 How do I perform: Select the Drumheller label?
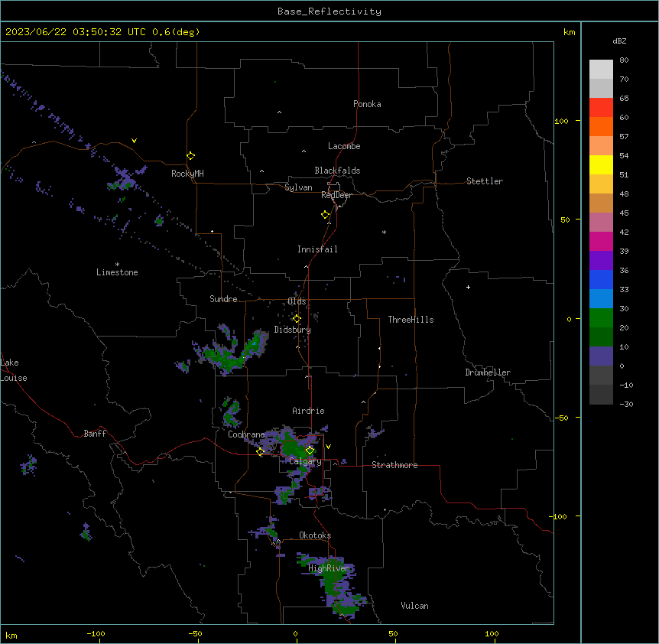click(x=488, y=372)
